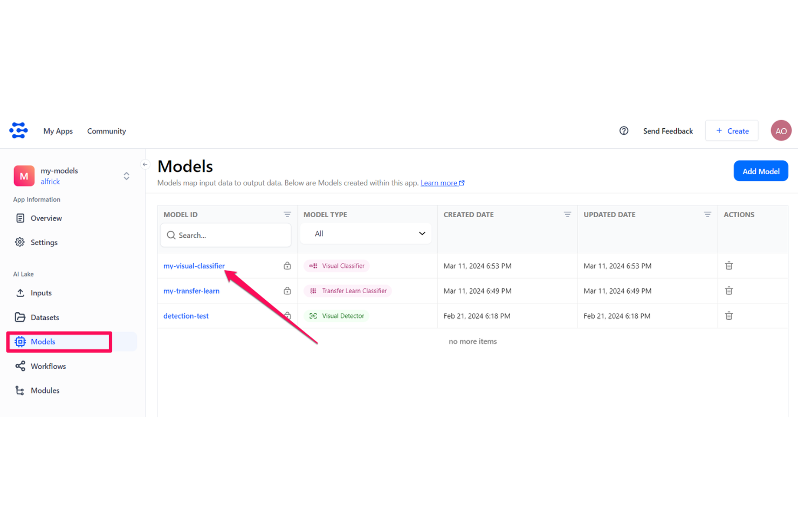Viewport: 798px width, 532px height.
Task: Open the AO user avatar
Action: point(780,131)
